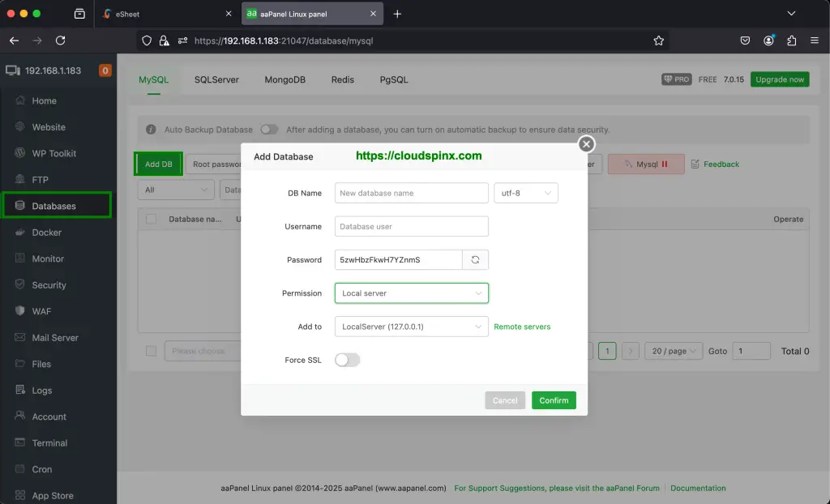Viewport: 830px width, 504px height.
Task: Click the Docker whale icon in sidebar
Action: tap(20, 233)
